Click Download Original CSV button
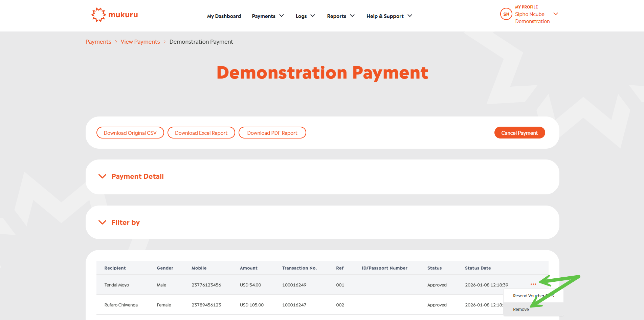644x320 pixels. tap(130, 133)
